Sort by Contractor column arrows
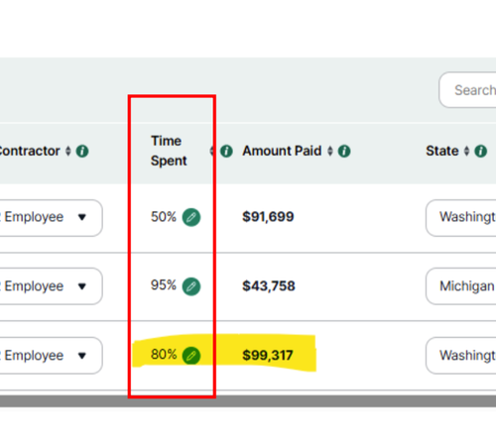 click(68, 152)
